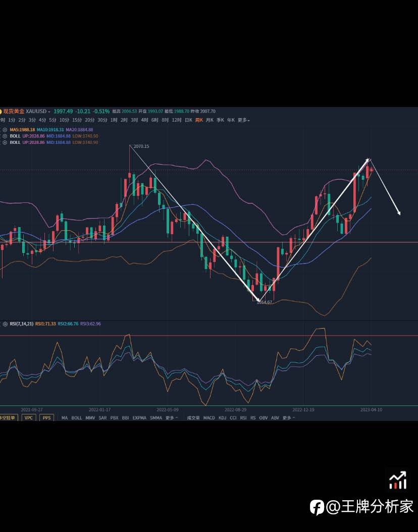This screenshot has width=418, height=532.
Task: Select the 12时 chart interval
Action: pos(176,120)
